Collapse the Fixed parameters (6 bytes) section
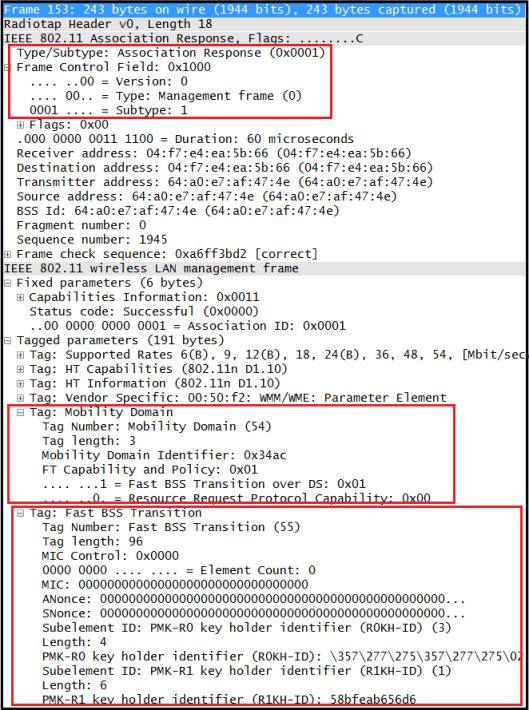Image resolution: width=529 pixels, height=710 pixels. (x=7, y=283)
